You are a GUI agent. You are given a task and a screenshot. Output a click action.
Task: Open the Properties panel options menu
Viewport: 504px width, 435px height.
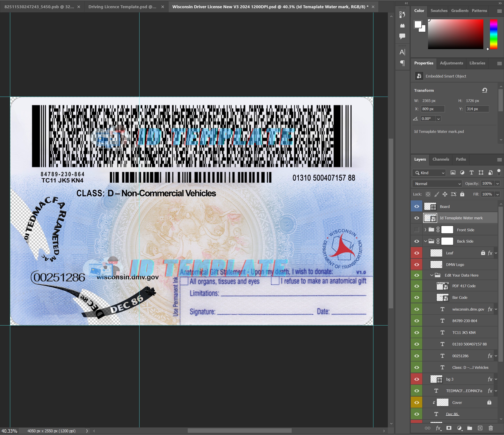point(499,64)
